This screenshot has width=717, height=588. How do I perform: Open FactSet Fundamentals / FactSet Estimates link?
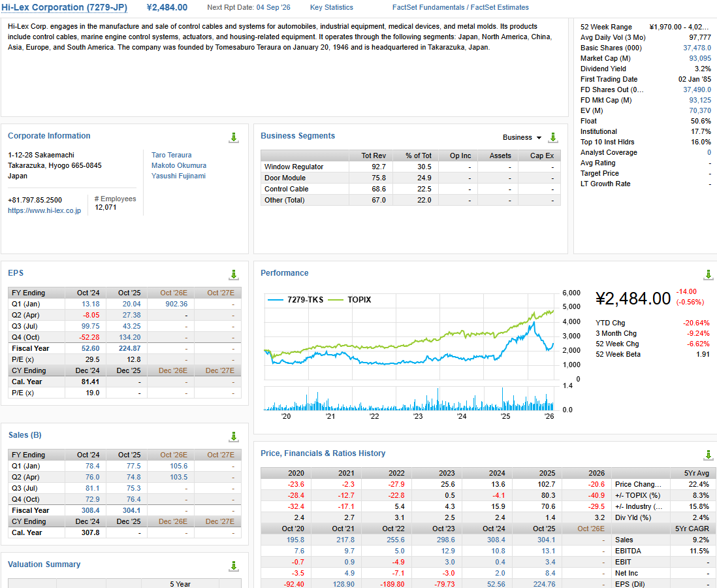(460, 7)
